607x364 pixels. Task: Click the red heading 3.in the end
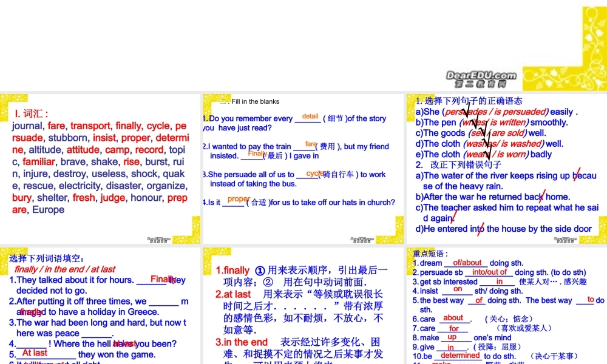(242, 342)
